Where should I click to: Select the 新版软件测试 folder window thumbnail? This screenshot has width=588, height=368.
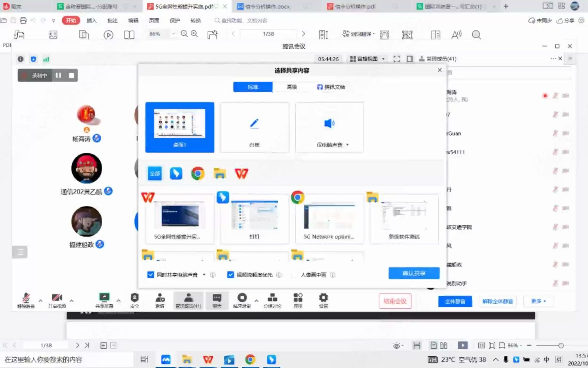[404, 219]
